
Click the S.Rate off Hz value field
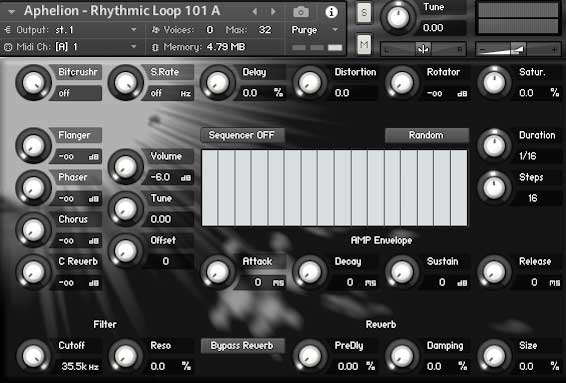point(169,93)
